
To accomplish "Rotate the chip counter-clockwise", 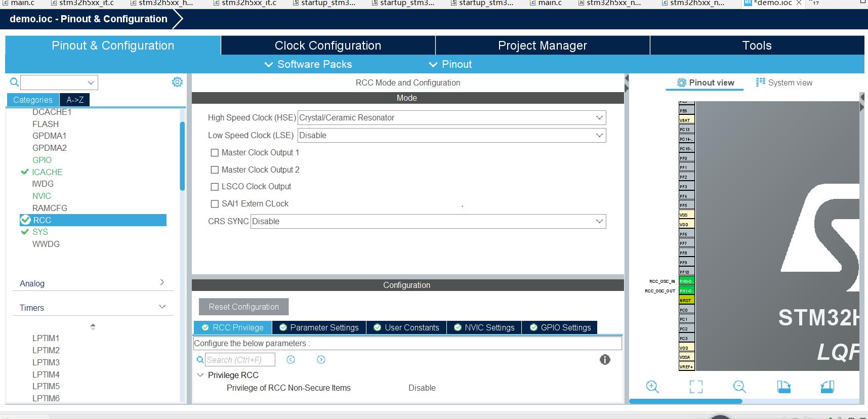I will [x=827, y=387].
